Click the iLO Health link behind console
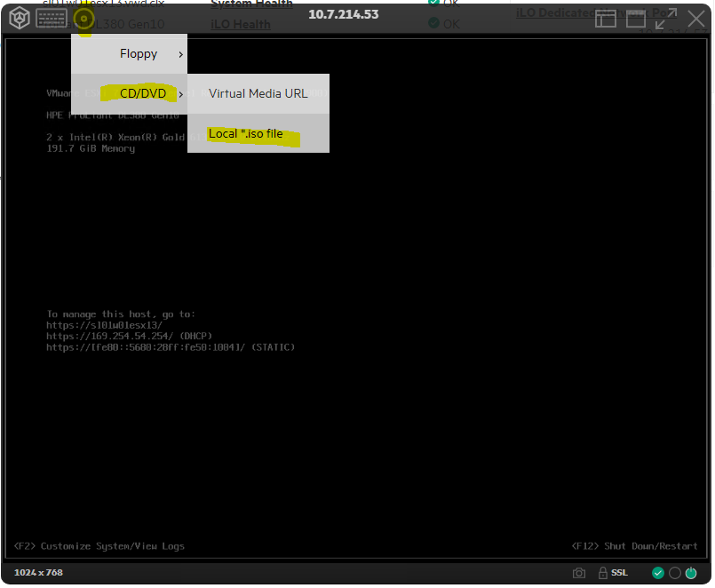 pyautogui.click(x=241, y=24)
